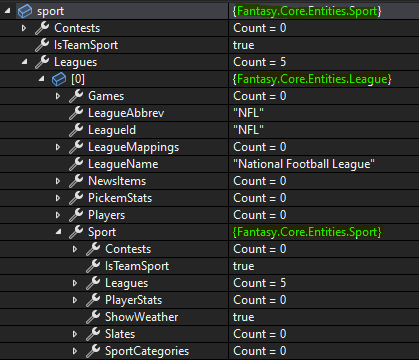This screenshot has width=419, height=360.
Task: Click the wrench icon beside PlayerStats
Action: pyautogui.click(x=93, y=300)
